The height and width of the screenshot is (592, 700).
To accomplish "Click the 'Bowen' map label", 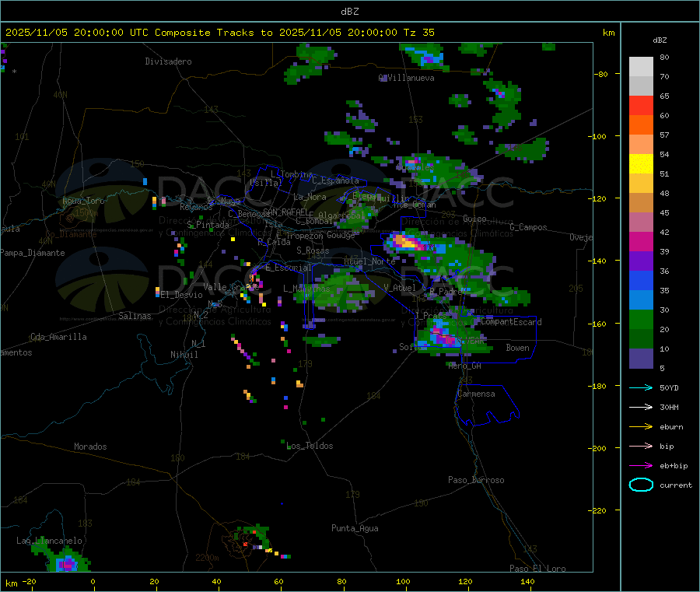I will (517, 348).
